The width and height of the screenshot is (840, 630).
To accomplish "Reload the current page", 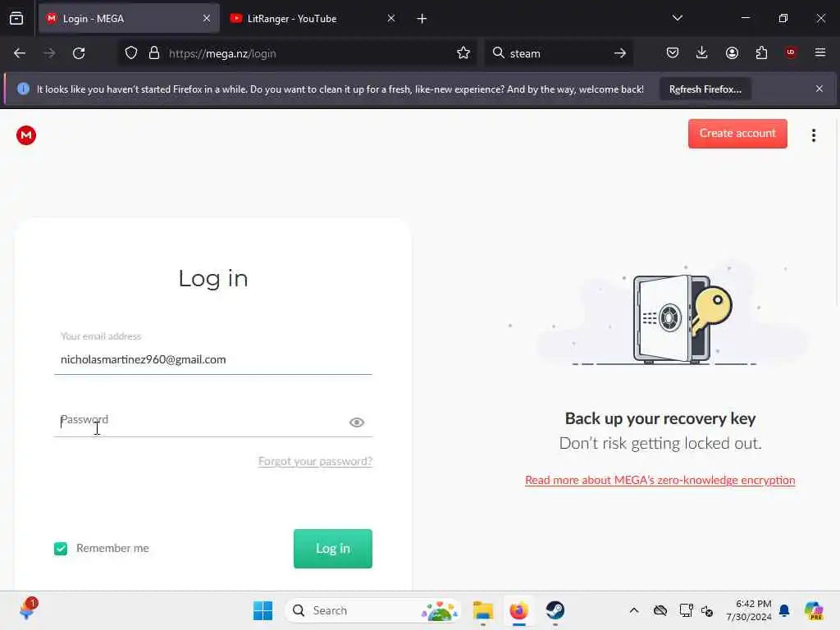I will (x=79, y=53).
